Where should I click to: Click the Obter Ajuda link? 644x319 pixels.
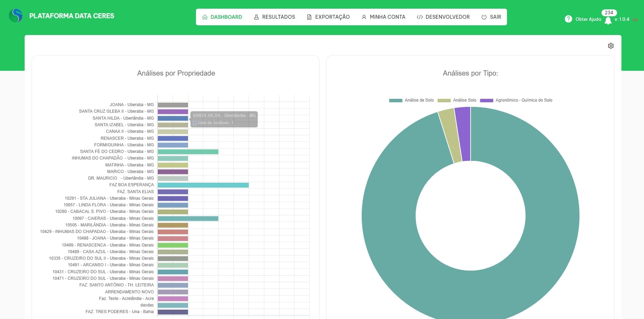click(588, 19)
